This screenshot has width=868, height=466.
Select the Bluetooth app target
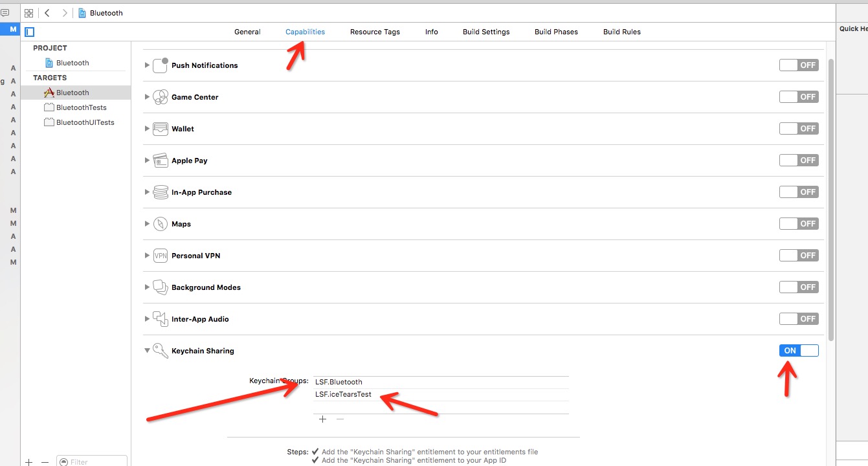coord(75,93)
